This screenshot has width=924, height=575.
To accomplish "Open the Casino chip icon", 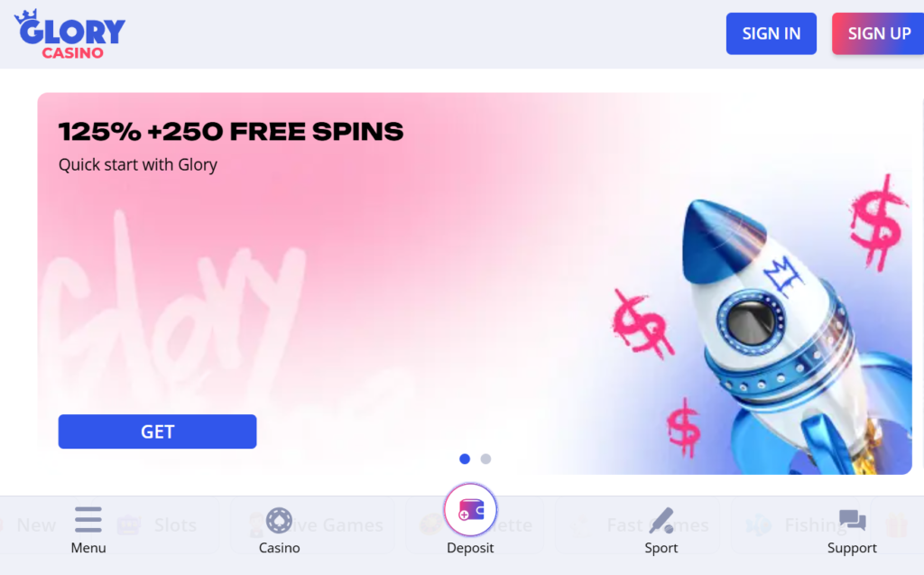I will pyautogui.click(x=279, y=521).
